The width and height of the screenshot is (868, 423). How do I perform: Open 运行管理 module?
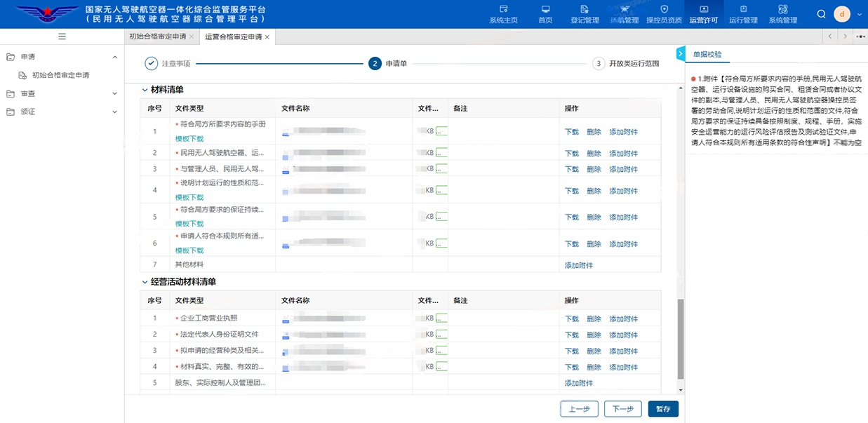pos(743,14)
